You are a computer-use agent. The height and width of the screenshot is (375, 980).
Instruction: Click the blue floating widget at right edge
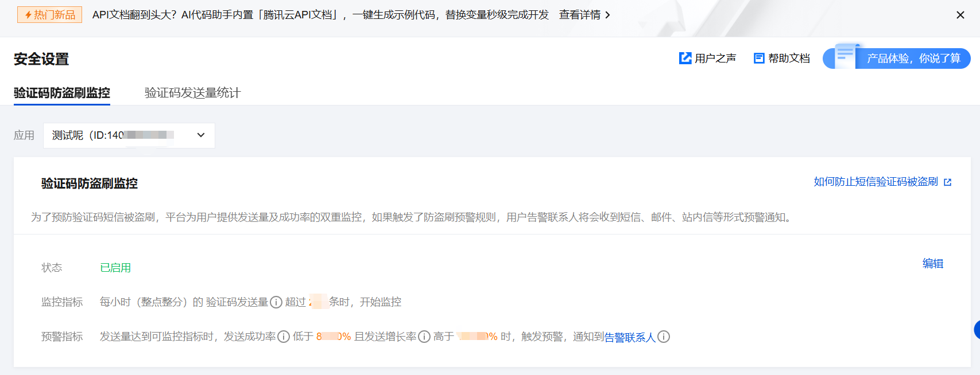[x=977, y=330]
